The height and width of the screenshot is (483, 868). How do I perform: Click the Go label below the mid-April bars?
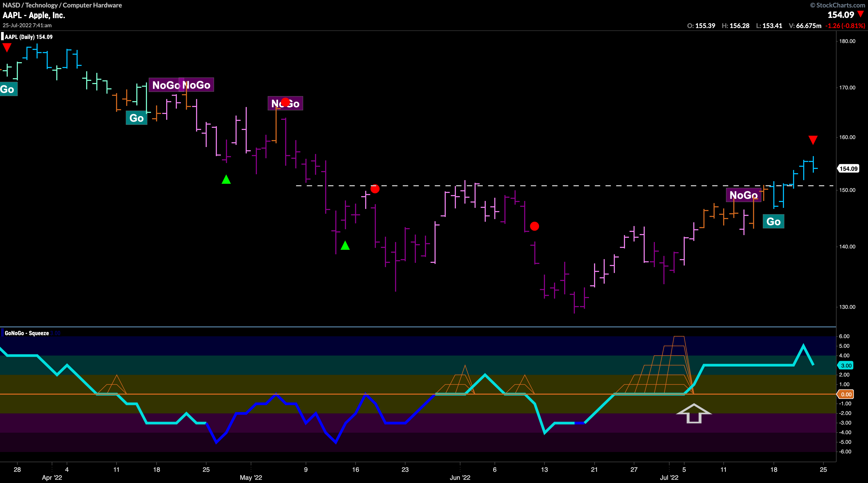pos(137,118)
